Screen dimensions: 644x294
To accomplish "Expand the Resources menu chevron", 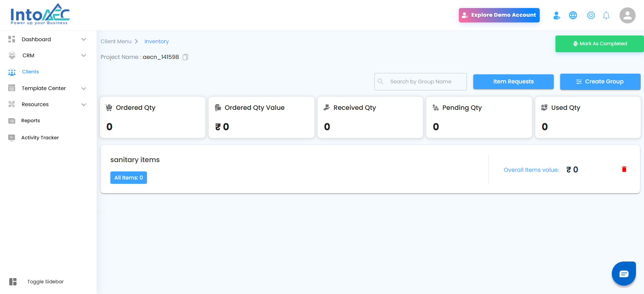I will pyautogui.click(x=84, y=104).
